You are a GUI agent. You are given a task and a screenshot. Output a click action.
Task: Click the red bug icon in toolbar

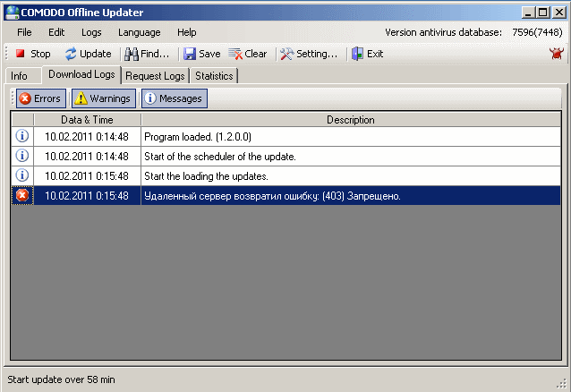(x=557, y=54)
